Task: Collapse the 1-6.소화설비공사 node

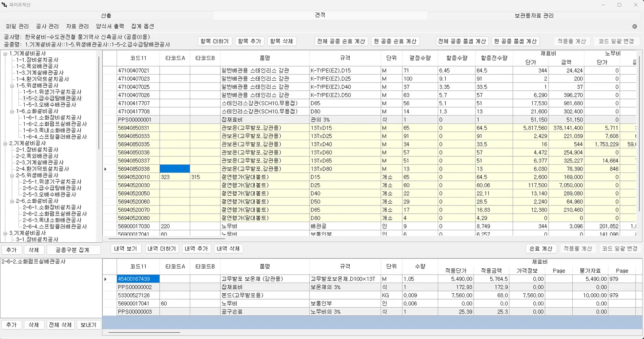Action: tap(12, 111)
